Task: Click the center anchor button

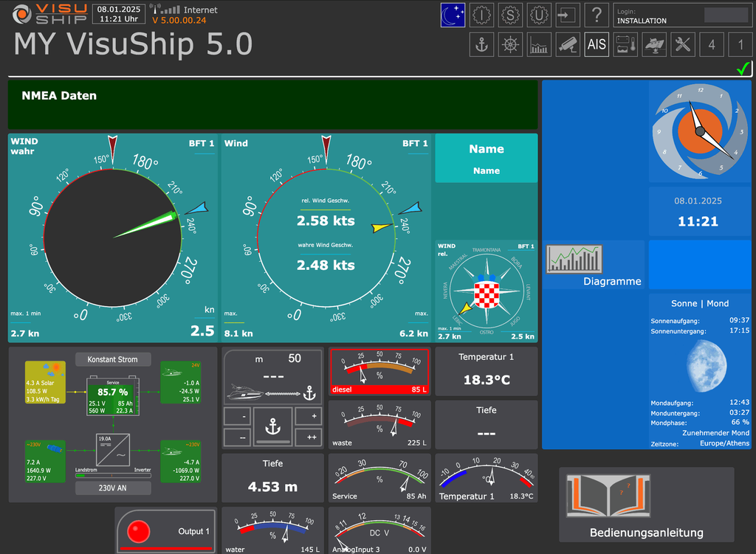Action: coord(273,427)
